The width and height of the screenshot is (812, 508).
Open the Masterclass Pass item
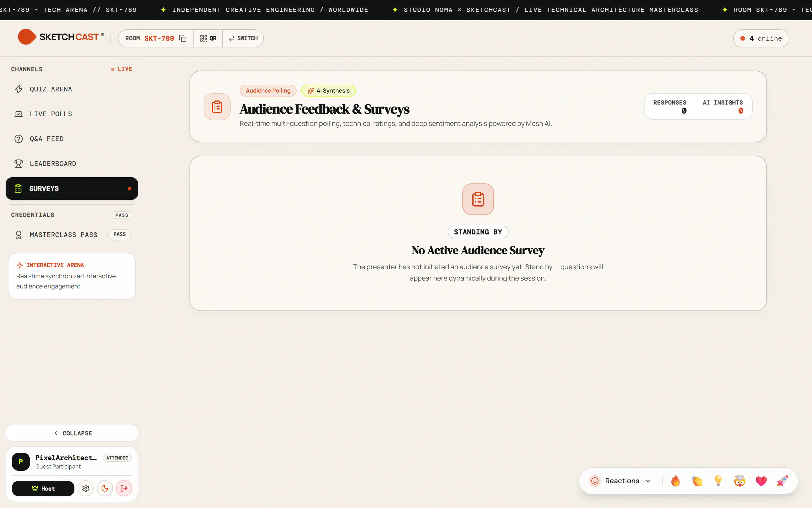pyautogui.click(x=72, y=235)
